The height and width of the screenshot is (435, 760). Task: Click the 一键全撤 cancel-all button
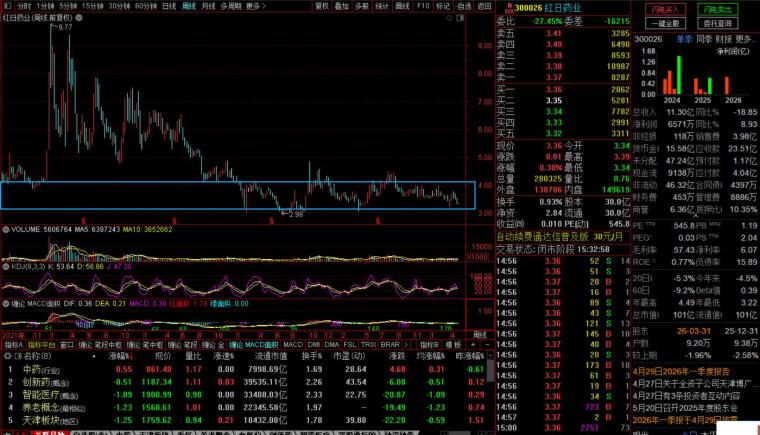point(665,23)
